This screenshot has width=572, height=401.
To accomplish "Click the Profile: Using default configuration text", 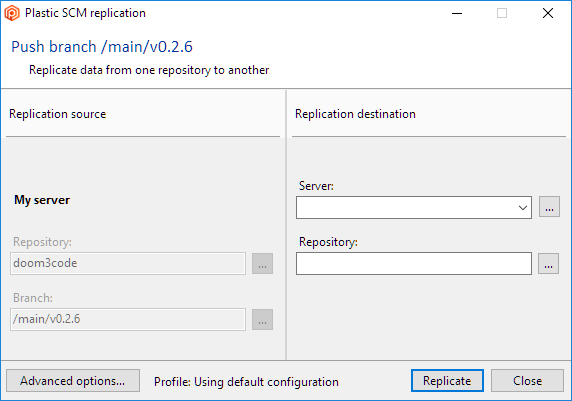I will 246,382.
